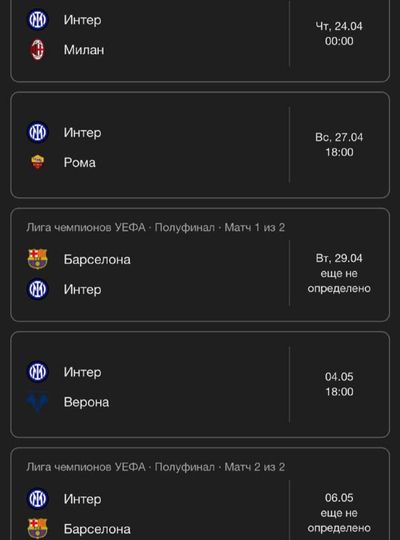
Task: Click the Inter logo under Барселона in first semifinal
Action: 37,289
